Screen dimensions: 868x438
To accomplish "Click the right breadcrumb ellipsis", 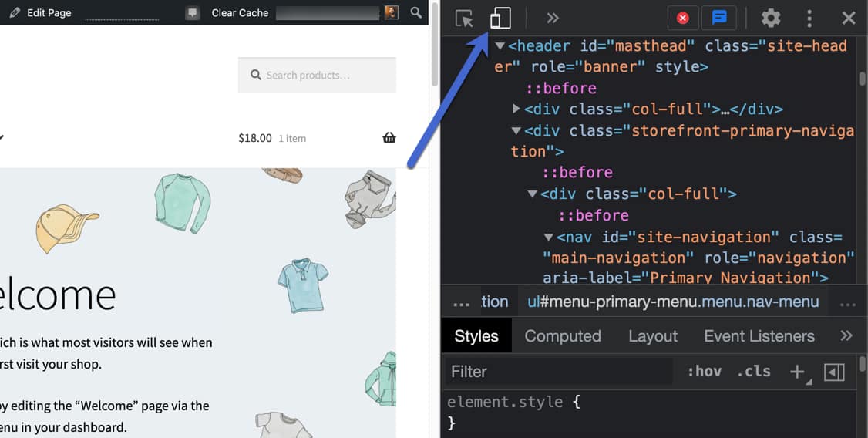I will pos(847,303).
